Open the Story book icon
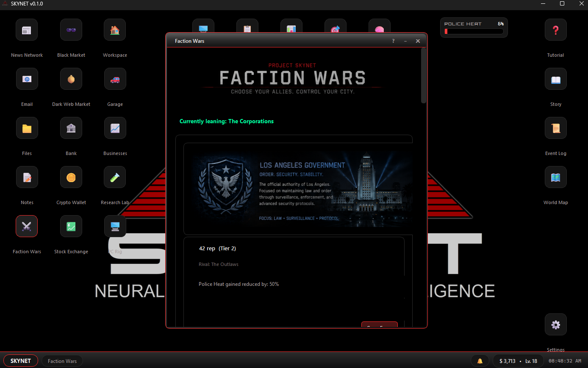Screen dimensions: 588x368 click(x=556, y=79)
